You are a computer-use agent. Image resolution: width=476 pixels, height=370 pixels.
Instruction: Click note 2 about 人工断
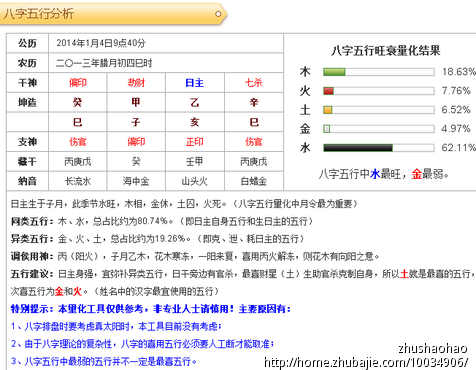(142, 344)
